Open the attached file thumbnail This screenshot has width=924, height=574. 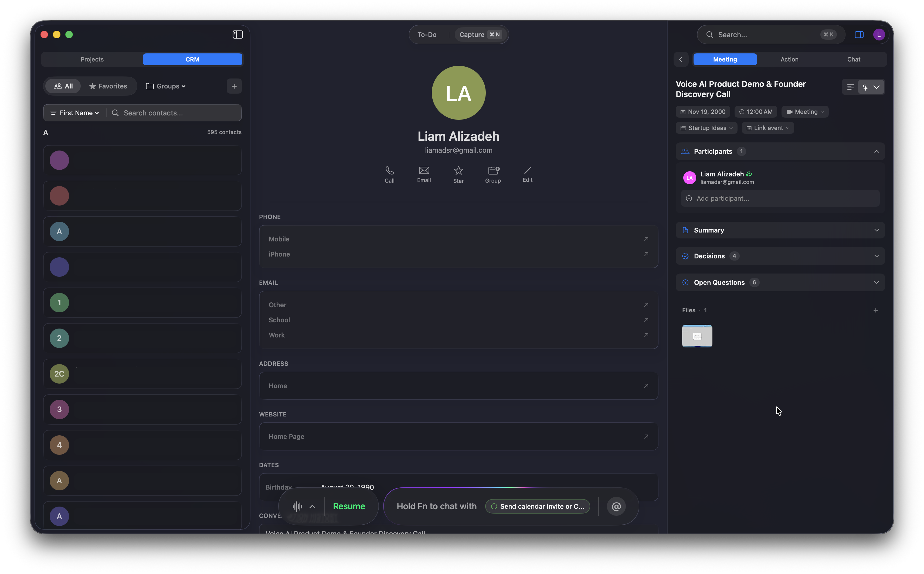tap(697, 336)
